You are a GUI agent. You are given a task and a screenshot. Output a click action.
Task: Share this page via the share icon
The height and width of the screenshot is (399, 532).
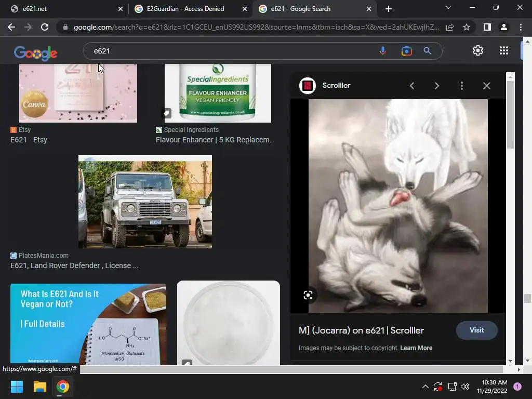point(450,27)
